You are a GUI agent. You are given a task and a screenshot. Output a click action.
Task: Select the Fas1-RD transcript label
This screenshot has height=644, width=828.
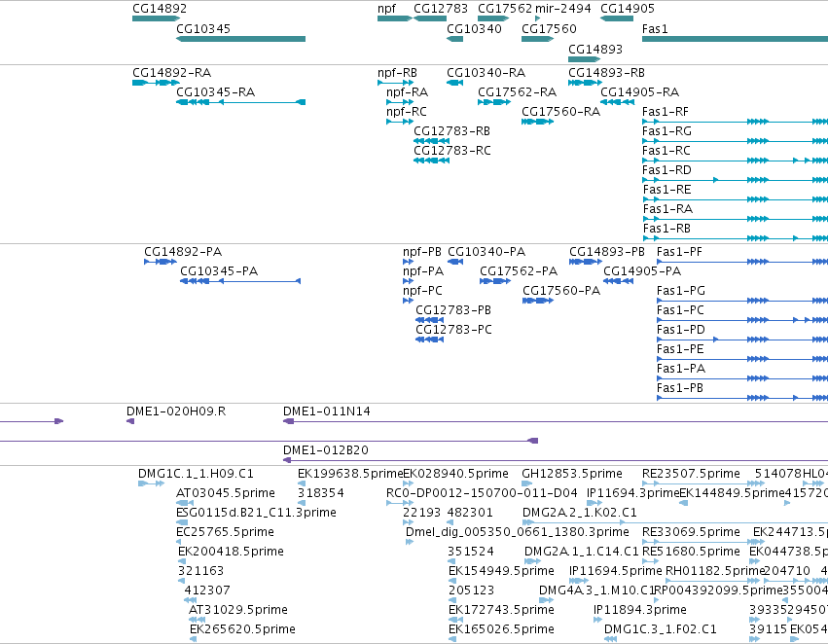666,170
